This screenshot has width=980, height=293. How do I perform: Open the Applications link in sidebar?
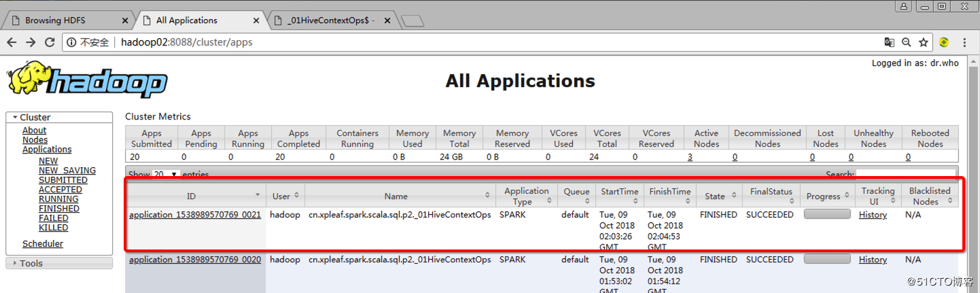pos(47,150)
